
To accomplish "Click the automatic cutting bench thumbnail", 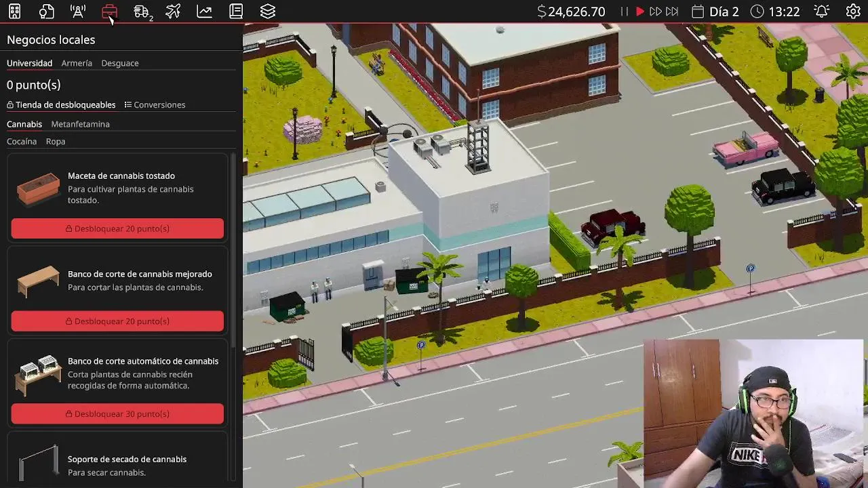I will 38,374.
